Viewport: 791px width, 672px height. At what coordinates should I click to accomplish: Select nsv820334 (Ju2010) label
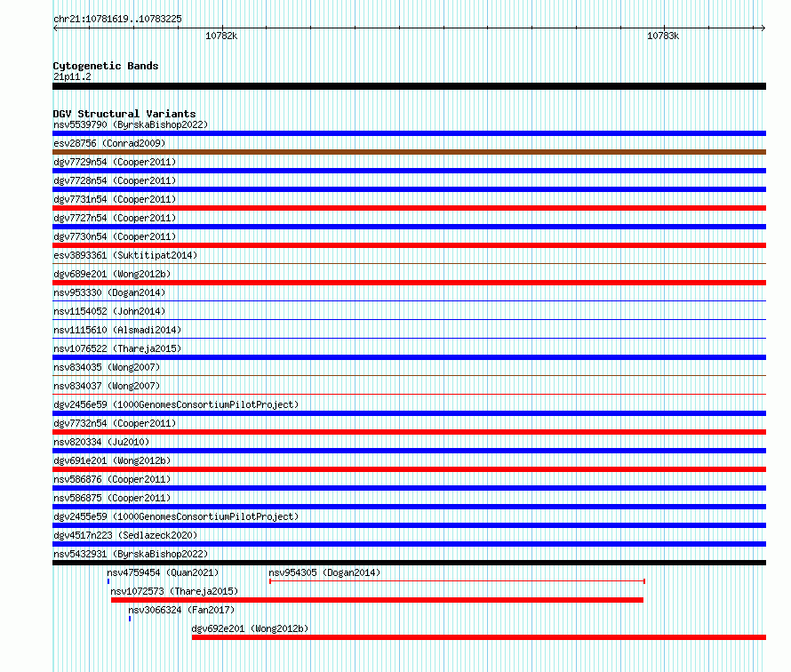coord(101,442)
